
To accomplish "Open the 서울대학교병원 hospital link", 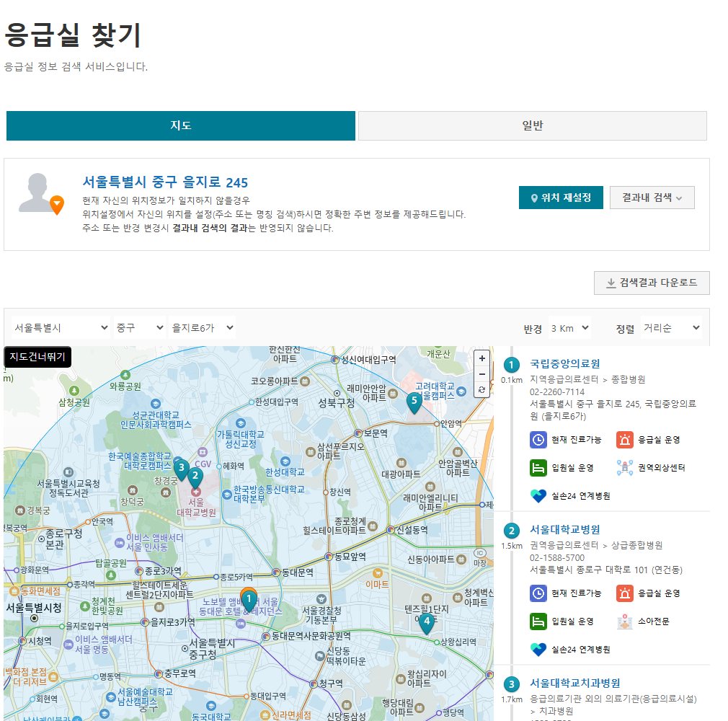I will tap(564, 530).
